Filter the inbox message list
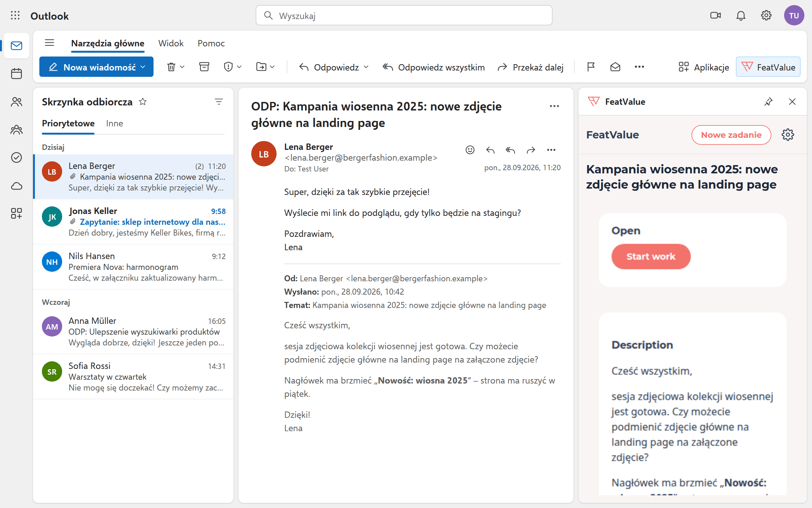 tap(219, 102)
